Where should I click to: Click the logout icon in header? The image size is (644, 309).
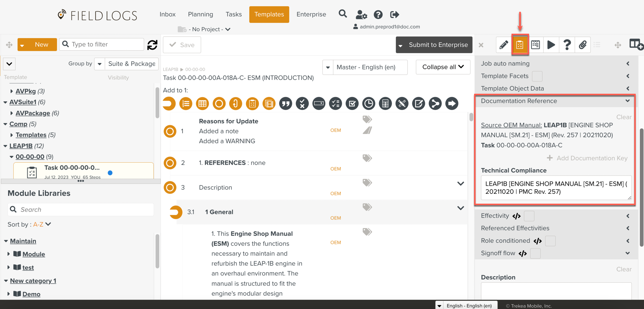[394, 15]
